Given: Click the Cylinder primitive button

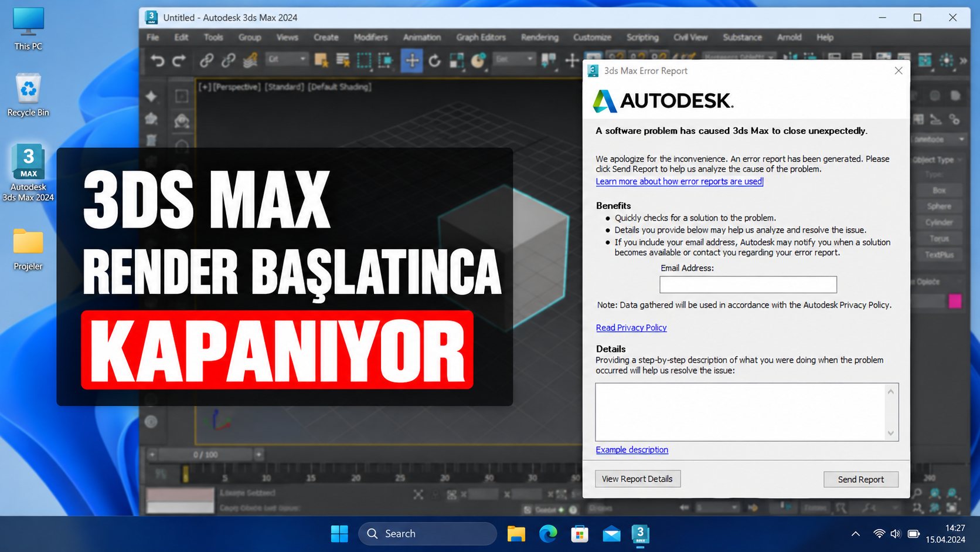Looking at the screenshot, I should [939, 222].
